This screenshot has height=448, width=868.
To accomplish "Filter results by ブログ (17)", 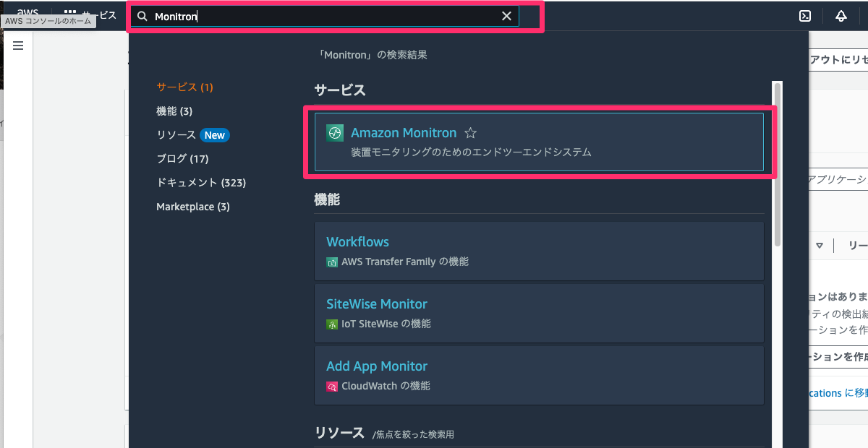I will pos(182,159).
